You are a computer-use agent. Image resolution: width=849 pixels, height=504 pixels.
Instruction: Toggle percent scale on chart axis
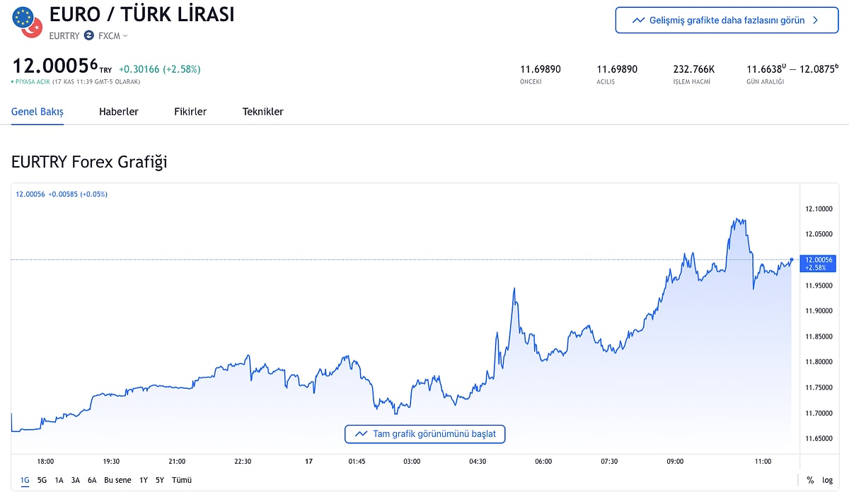point(810,480)
